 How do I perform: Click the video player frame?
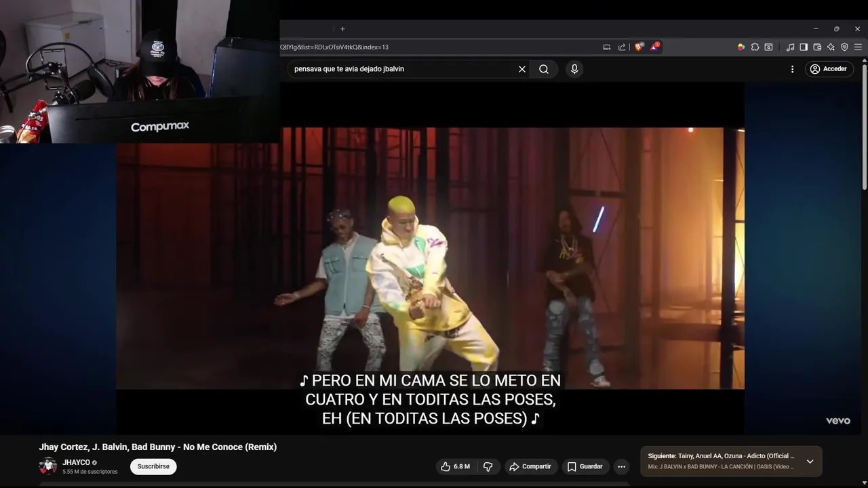(x=430, y=258)
